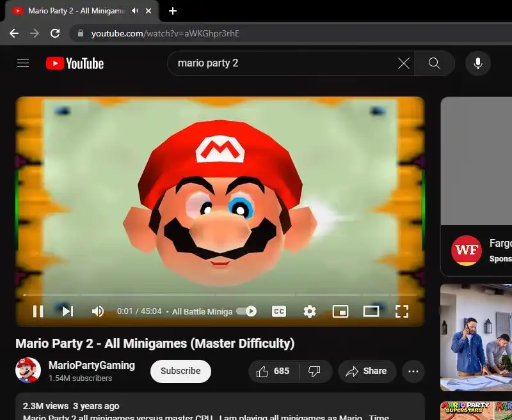Screen dimensions: 512x420
Task: Open the YouTube hamburger guide menu
Action: (x=23, y=63)
